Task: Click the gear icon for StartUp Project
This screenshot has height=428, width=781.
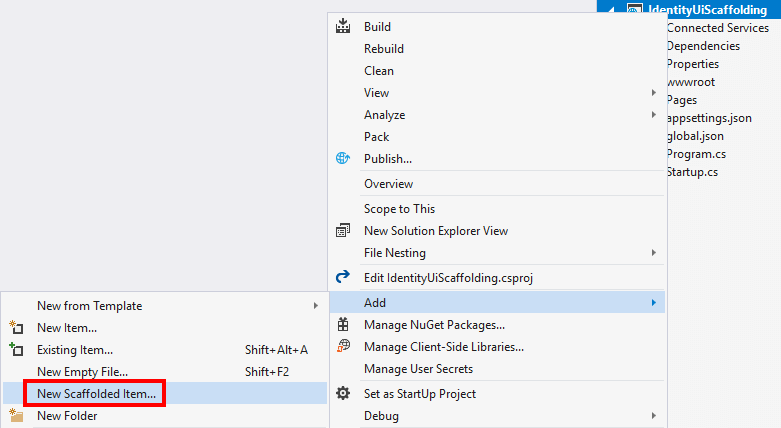Action: tap(343, 393)
